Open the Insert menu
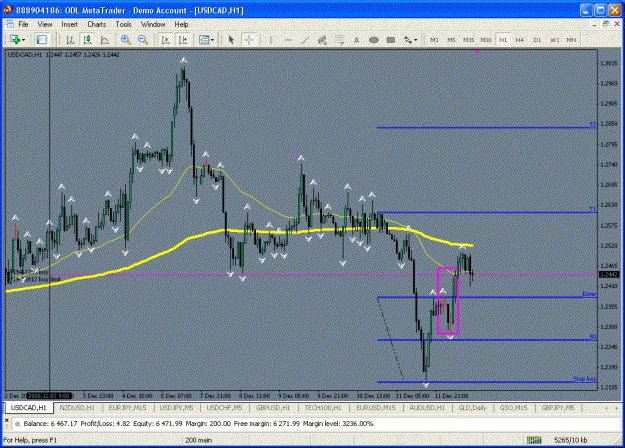Image resolution: width=625 pixels, height=448 pixels. pyautogui.click(x=69, y=24)
